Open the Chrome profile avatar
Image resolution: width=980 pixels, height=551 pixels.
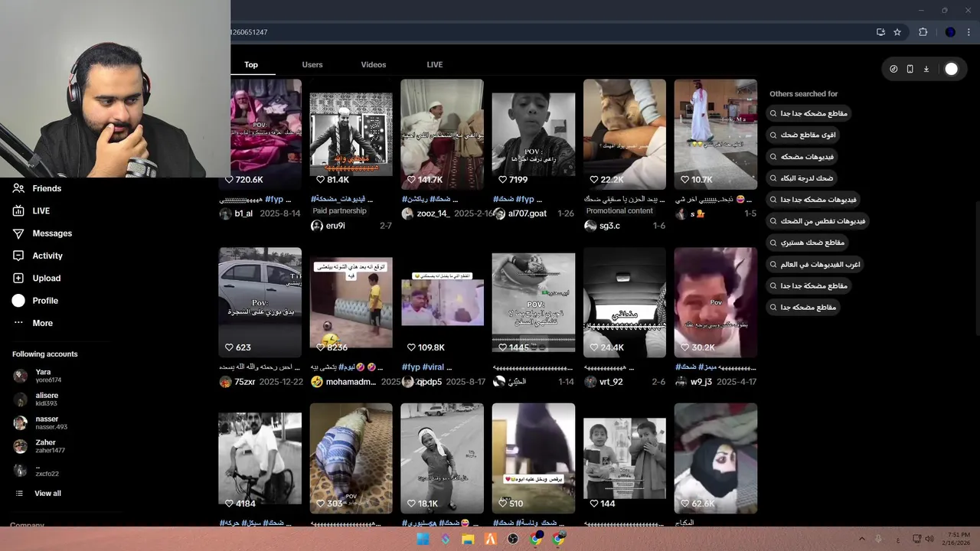coord(950,32)
